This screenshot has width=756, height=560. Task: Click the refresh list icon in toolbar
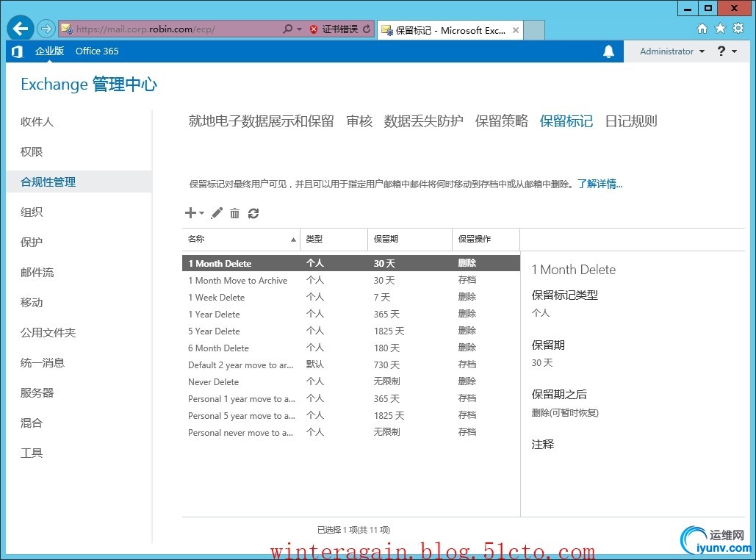[x=253, y=213]
